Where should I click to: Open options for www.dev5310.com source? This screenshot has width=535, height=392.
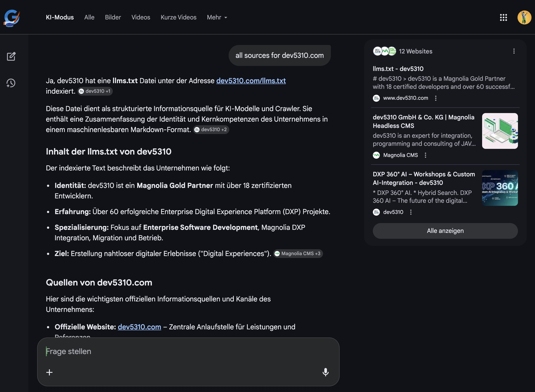click(x=436, y=98)
